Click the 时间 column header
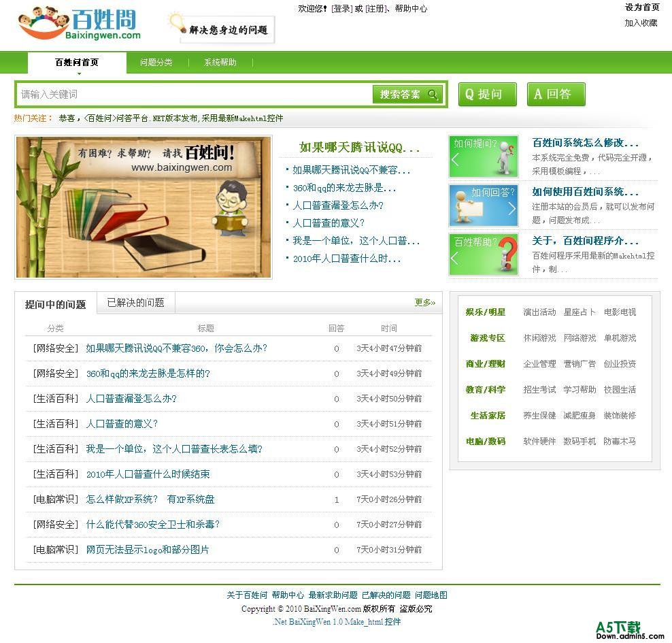The width and height of the screenshot is (672, 643). (389, 329)
